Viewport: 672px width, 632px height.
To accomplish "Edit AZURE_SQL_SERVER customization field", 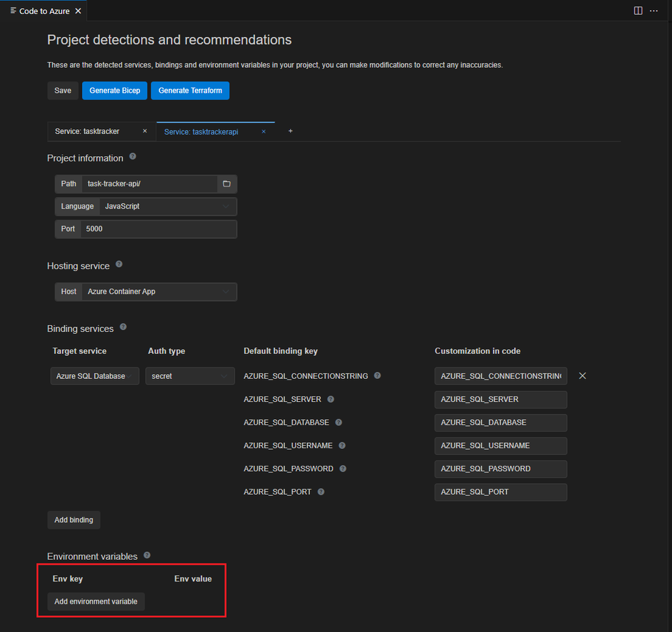I will pyautogui.click(x=500, y=399).
